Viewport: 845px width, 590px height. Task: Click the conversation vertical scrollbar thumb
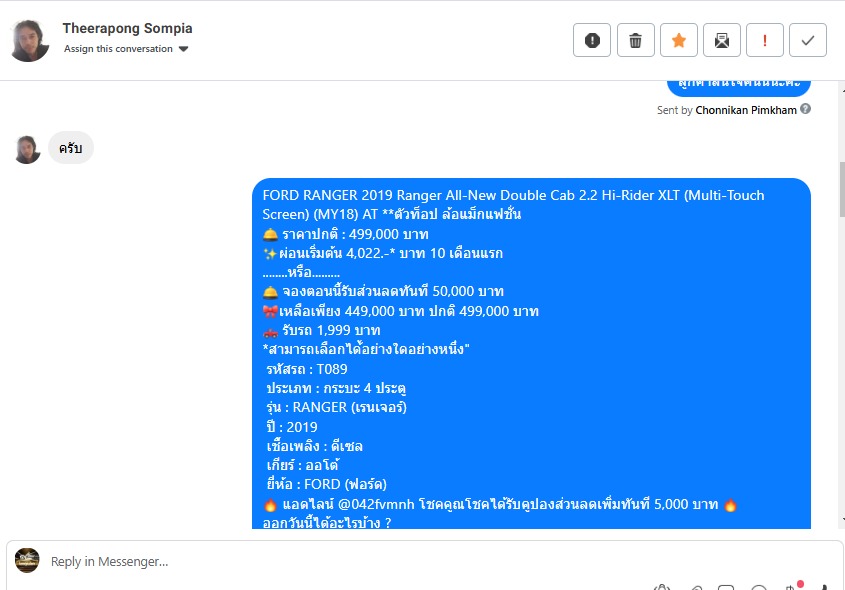[x=842, y=189]
